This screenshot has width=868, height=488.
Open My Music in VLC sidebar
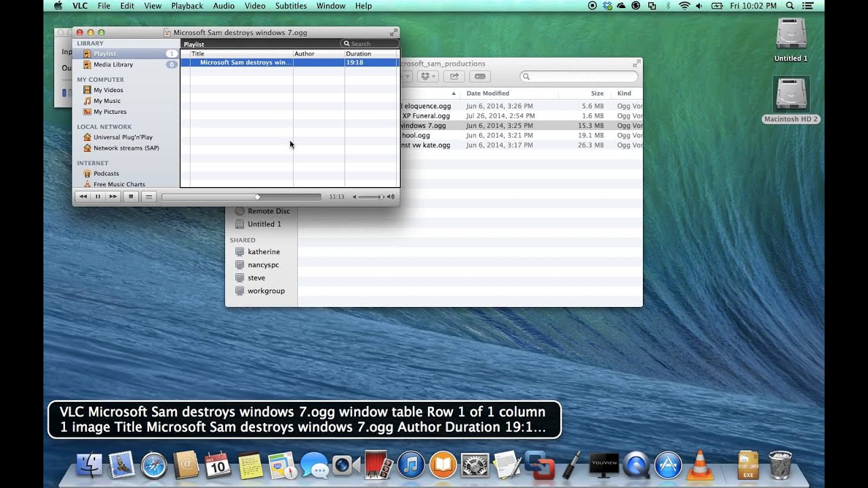[106, 100]
